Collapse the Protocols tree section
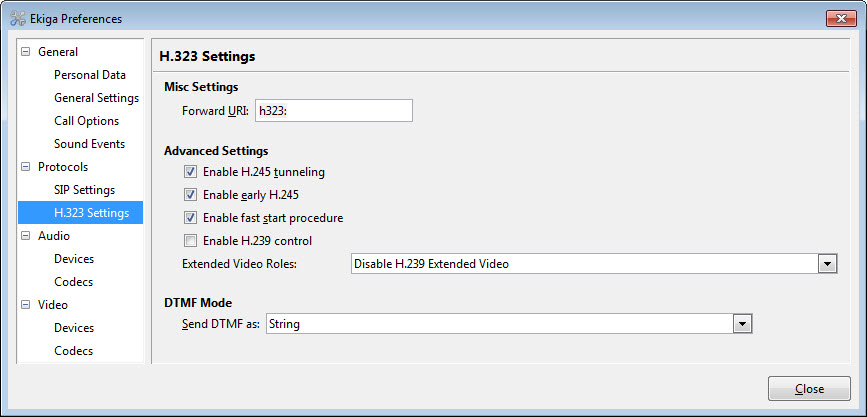 point(25,167)
